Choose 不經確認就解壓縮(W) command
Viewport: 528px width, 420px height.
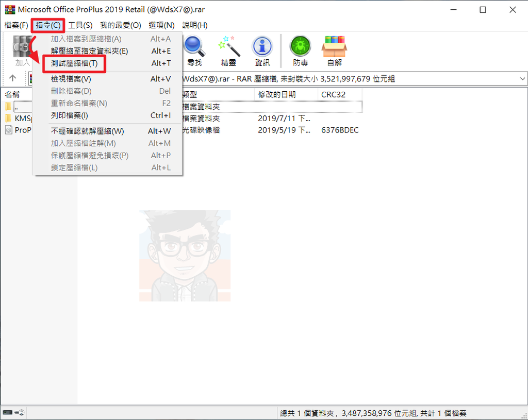coord(108,131)
